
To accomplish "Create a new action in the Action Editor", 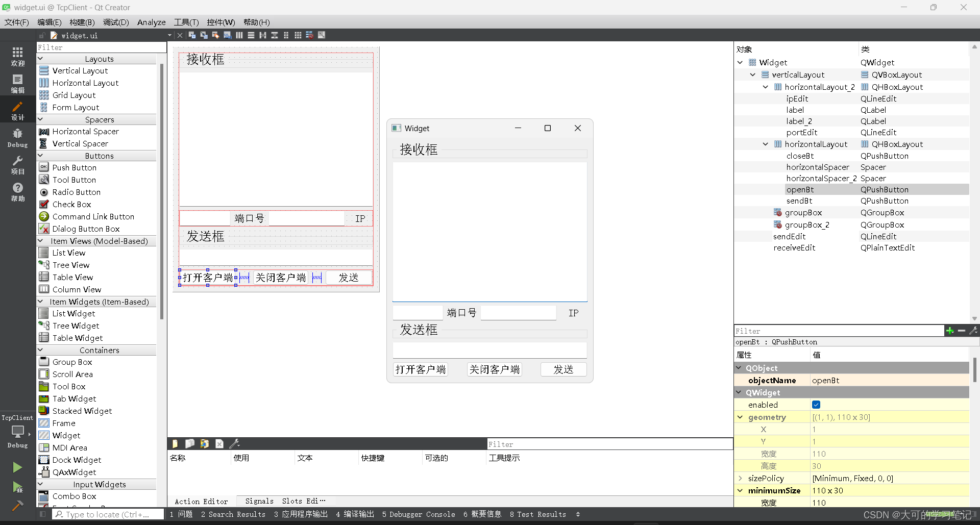I will tap(175, 443).
